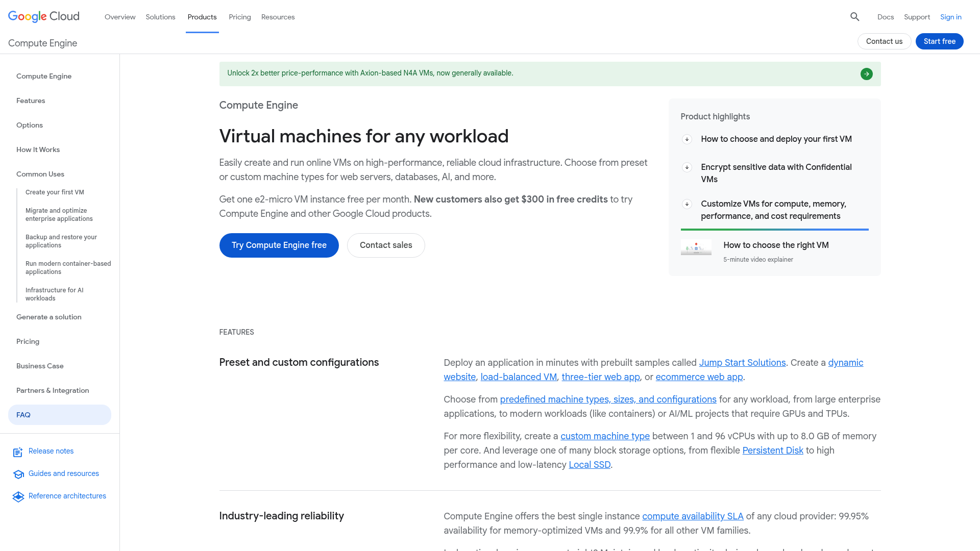Screen dimensions: 980x551
Task: Select the Release notes document icon
Action: point(18,452)
